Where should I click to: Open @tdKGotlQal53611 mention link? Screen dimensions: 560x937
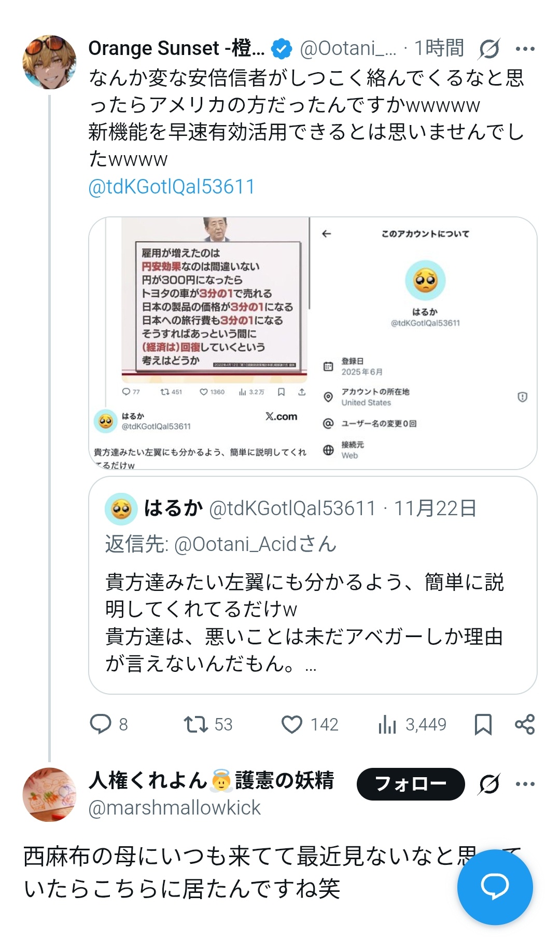(x=172, y=187)
